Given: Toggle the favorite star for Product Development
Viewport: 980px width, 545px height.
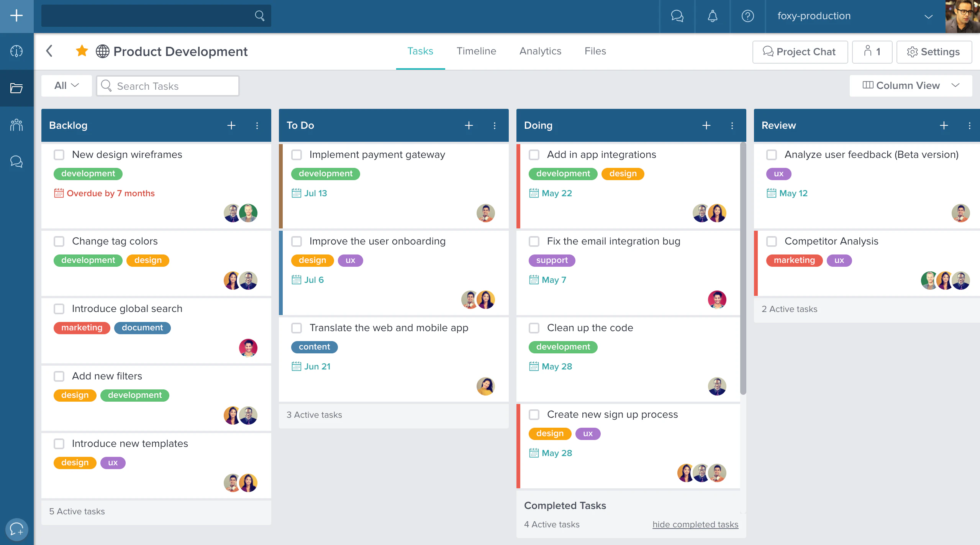Looking at the screenshot, I should click(x=82, y=51).
